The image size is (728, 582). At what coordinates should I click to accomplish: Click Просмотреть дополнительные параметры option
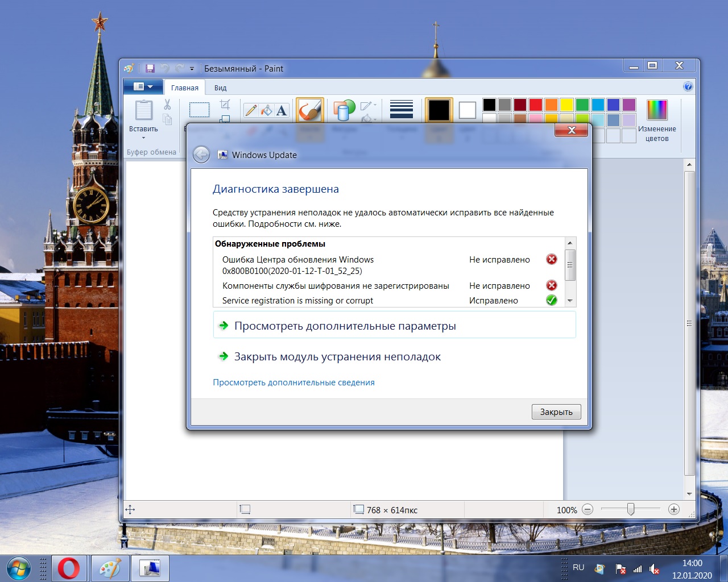394,326
